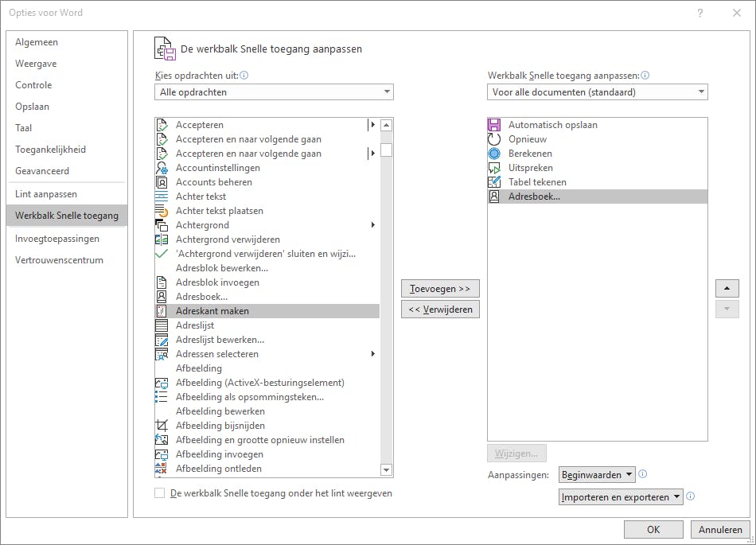Select Adreslijst bewerken in command list

click(x=220, y=340)
